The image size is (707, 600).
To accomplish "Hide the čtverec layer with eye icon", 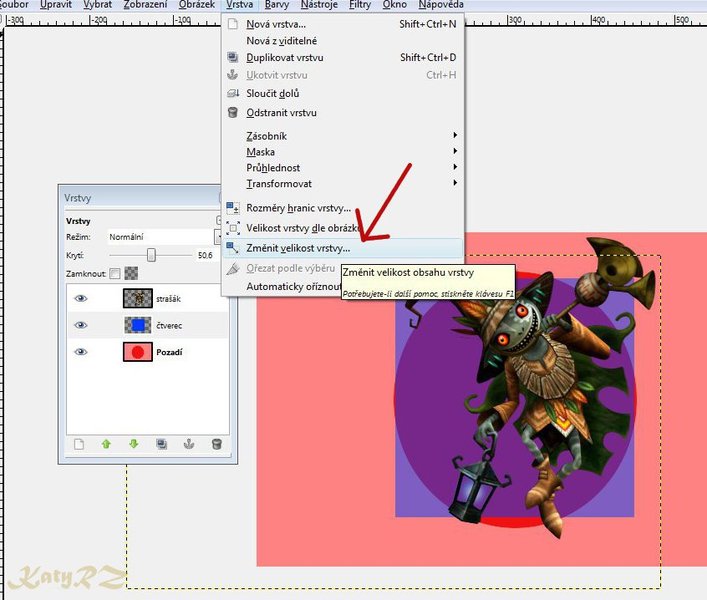I will click(81, 325).
